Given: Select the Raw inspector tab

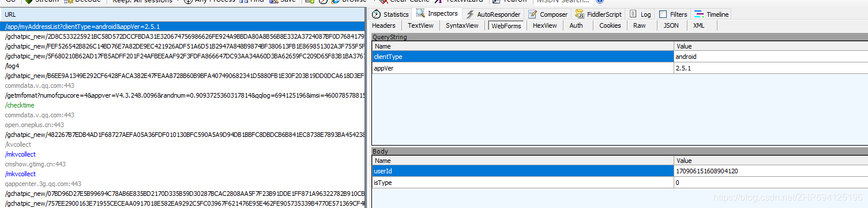Looking at the screenshot, I should pos(639,25).
